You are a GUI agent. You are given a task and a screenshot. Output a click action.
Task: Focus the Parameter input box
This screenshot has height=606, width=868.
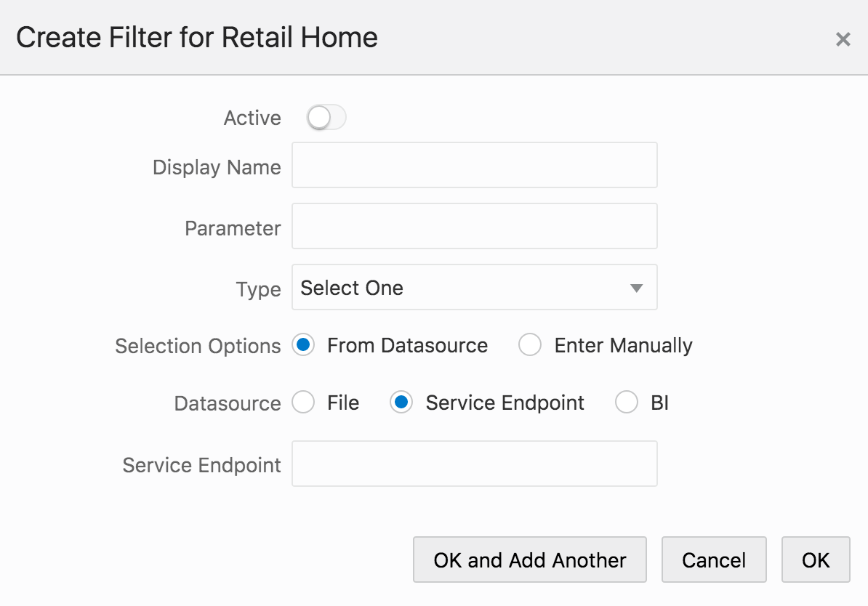[x=474, y=227]
